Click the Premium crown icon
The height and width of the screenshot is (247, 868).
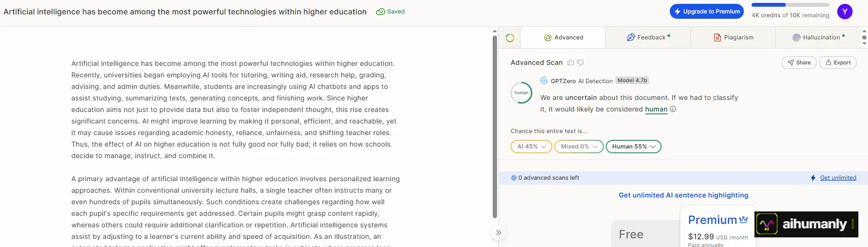tap(743, 220)
